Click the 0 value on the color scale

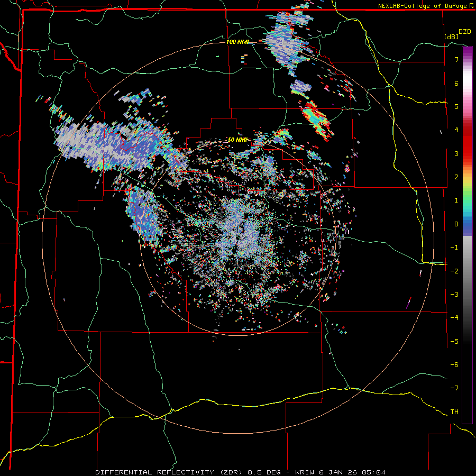[x=456, y=224]
